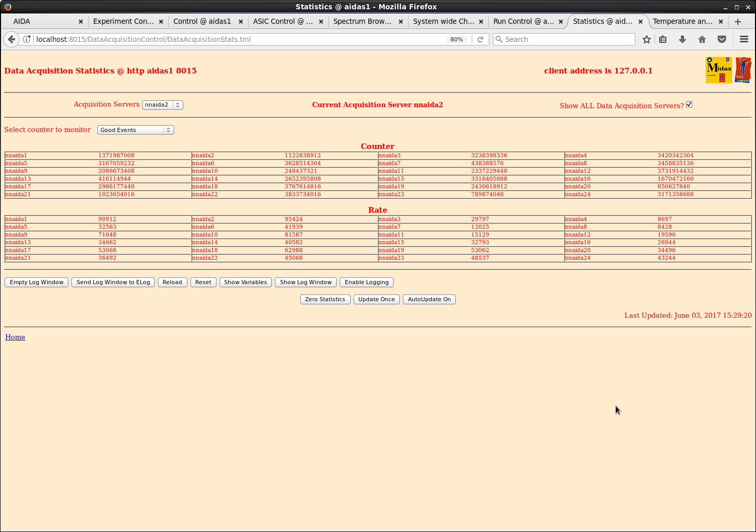Image resolution: width=756 pixels, height=532 pixels.
Task: Select nnaida1 counter value 1371987008
Action: [x=117, y=155]
